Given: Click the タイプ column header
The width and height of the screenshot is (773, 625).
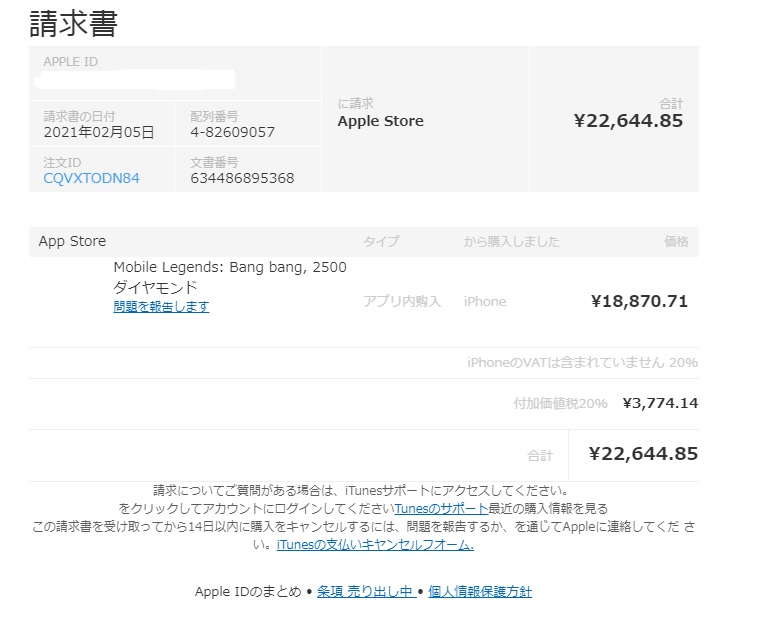Looking at the screenshot, I should tap(381, 242).
